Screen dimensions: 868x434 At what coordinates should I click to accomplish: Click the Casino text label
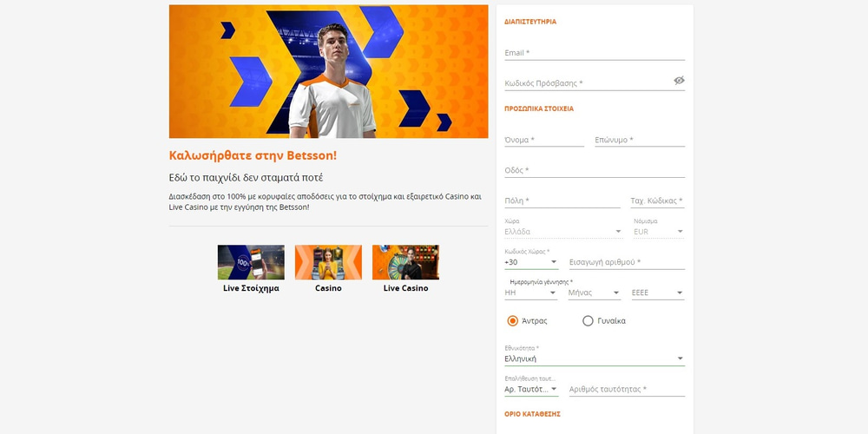click(x=328, y=288)
